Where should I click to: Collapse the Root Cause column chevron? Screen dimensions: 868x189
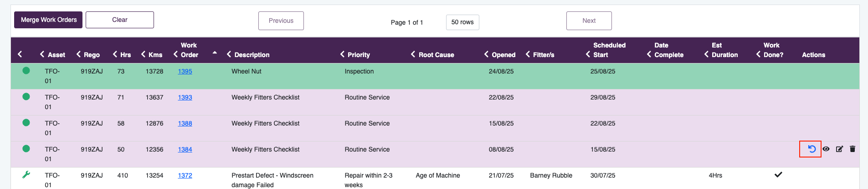413,54
